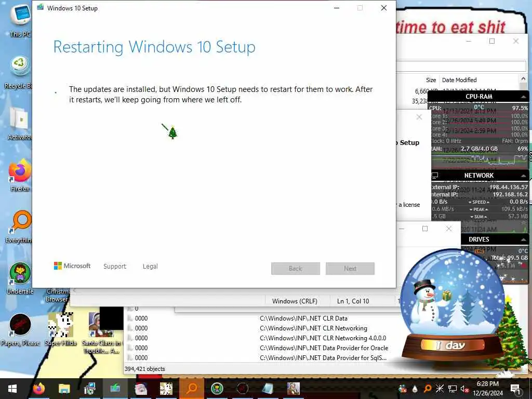
Task: Click the Next button in Setup
Action: click(x=350, y=269)
